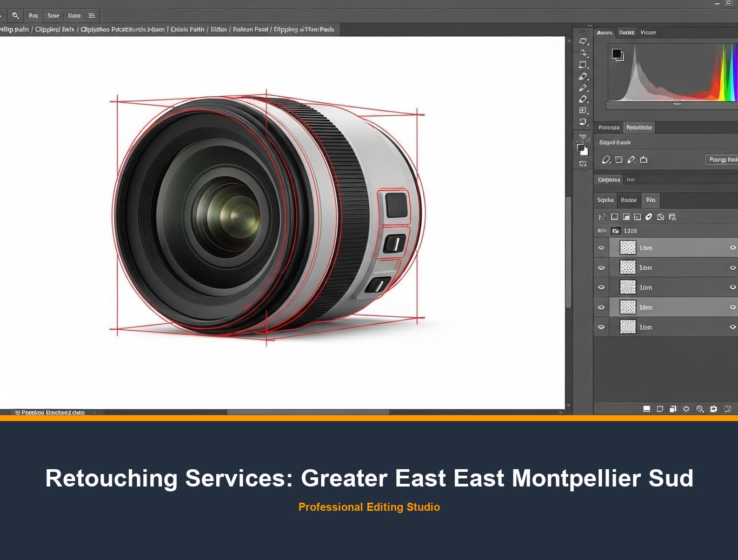
Task: Open the hamburger menu in the top toolbar
Action: [91, 15]
